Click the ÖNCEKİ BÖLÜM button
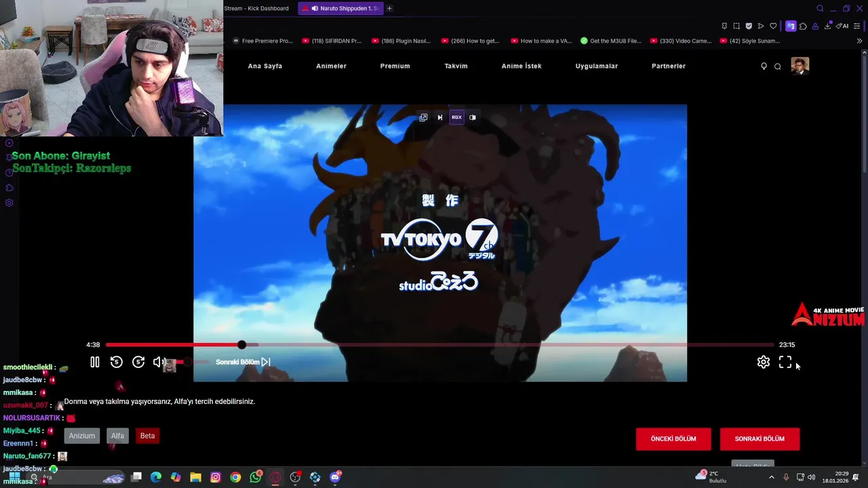This screenshot has width=868, height=488. 673,439
